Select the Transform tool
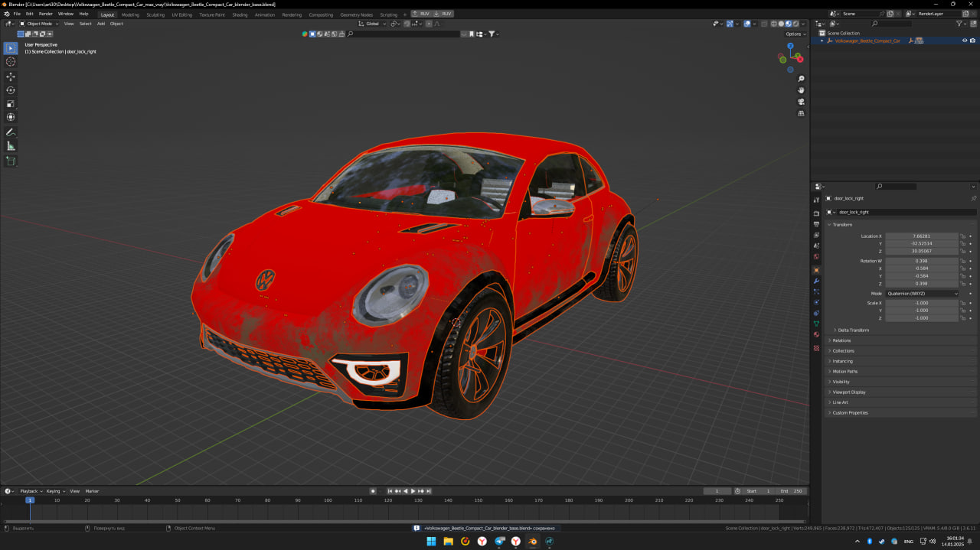Image resolution: width=980 pixels, height=550 pixels. 11,117
